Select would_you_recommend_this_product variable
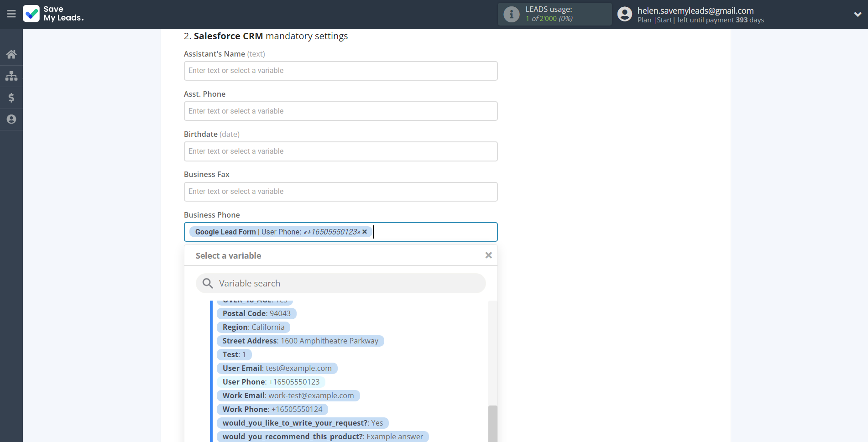The height and width of the screenshot is (442, 868). pos(323,437)
